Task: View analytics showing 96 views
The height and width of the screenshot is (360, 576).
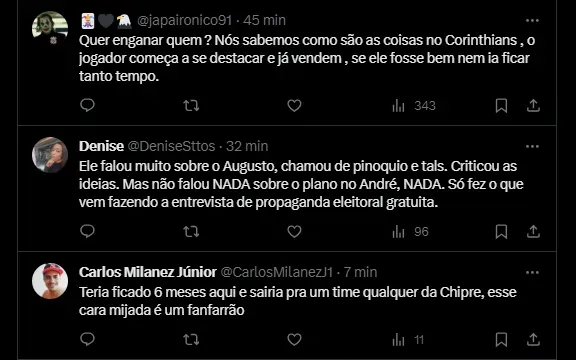Action: click(x=410, y=232)
